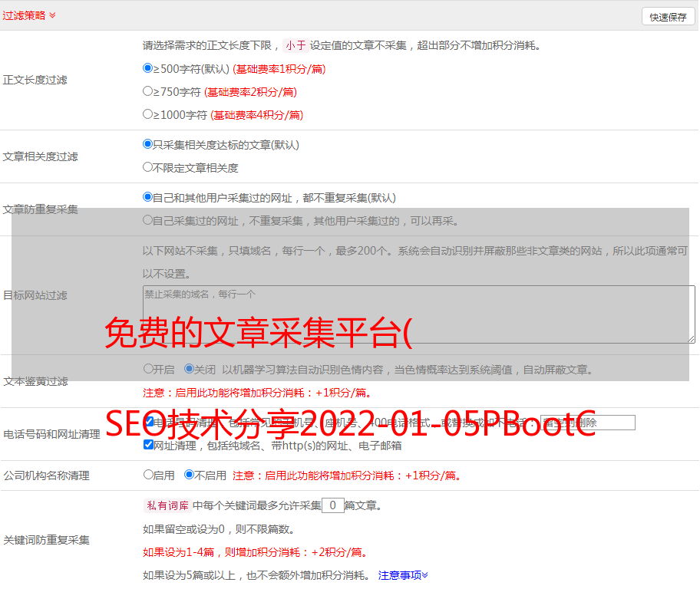Select 启用 for 公司机构名称清理
700x589 pixels.
pos(148,475)
